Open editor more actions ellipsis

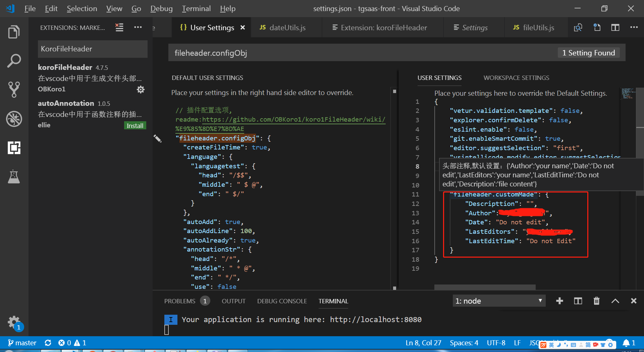point(634,27)
